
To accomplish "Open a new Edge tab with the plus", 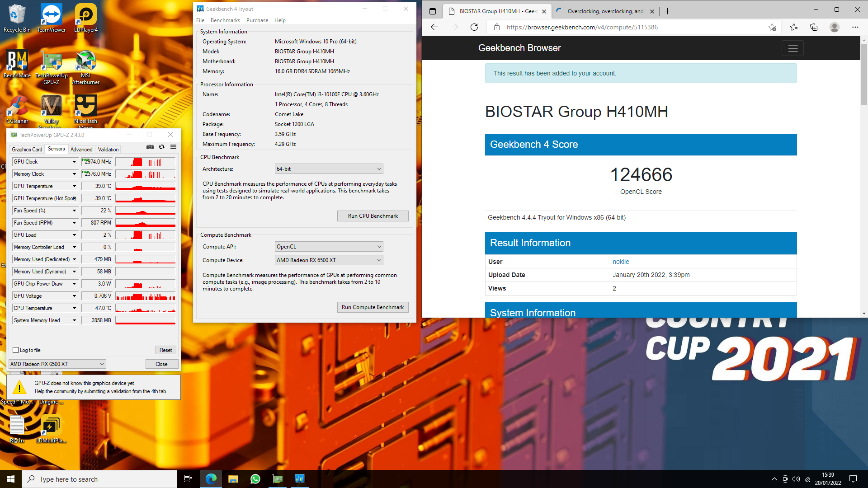I will coord(668,11).
